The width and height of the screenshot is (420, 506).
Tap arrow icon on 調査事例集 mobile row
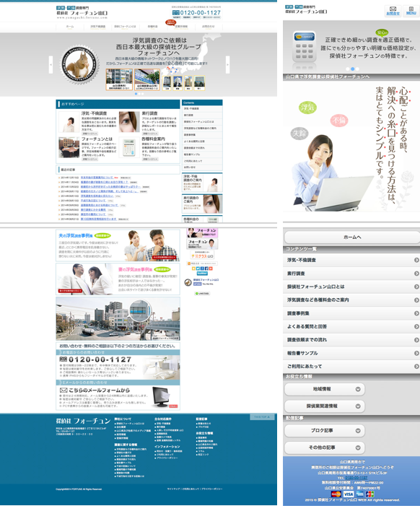(x=416, y=313)
